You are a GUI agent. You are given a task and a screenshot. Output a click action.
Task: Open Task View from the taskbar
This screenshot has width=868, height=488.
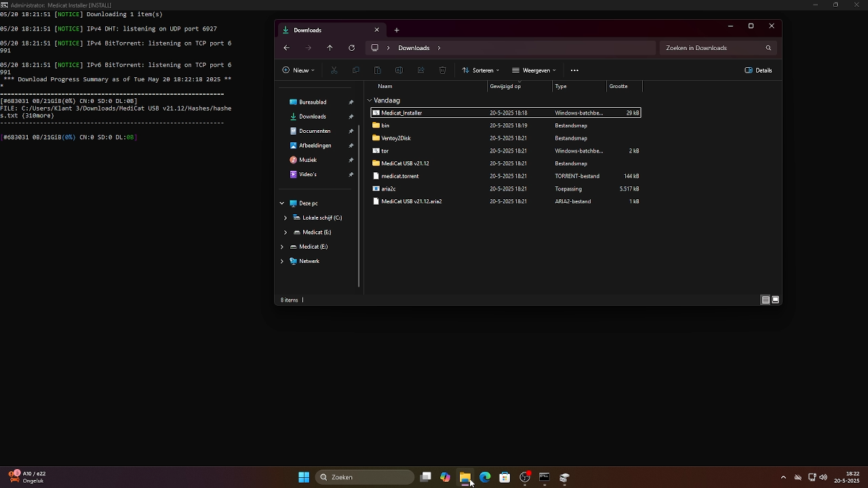425,477
